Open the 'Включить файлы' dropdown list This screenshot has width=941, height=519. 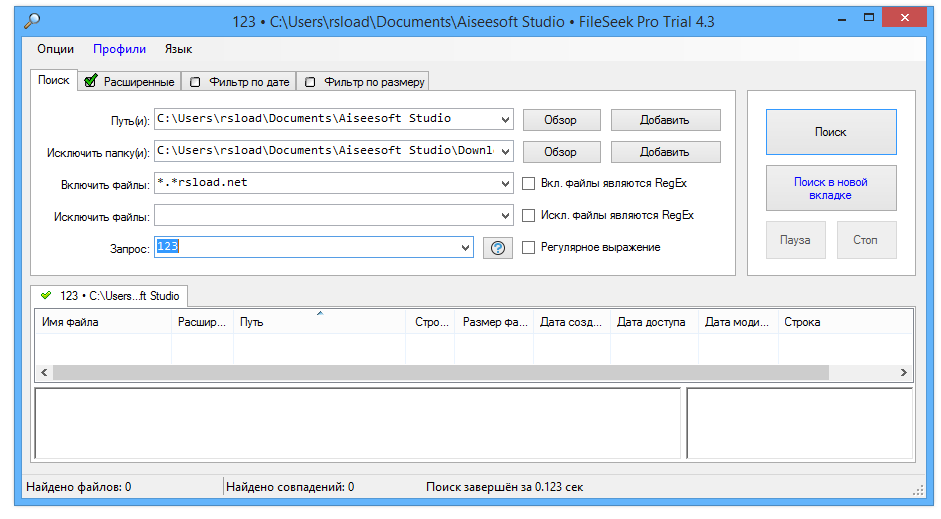(504, 184)
